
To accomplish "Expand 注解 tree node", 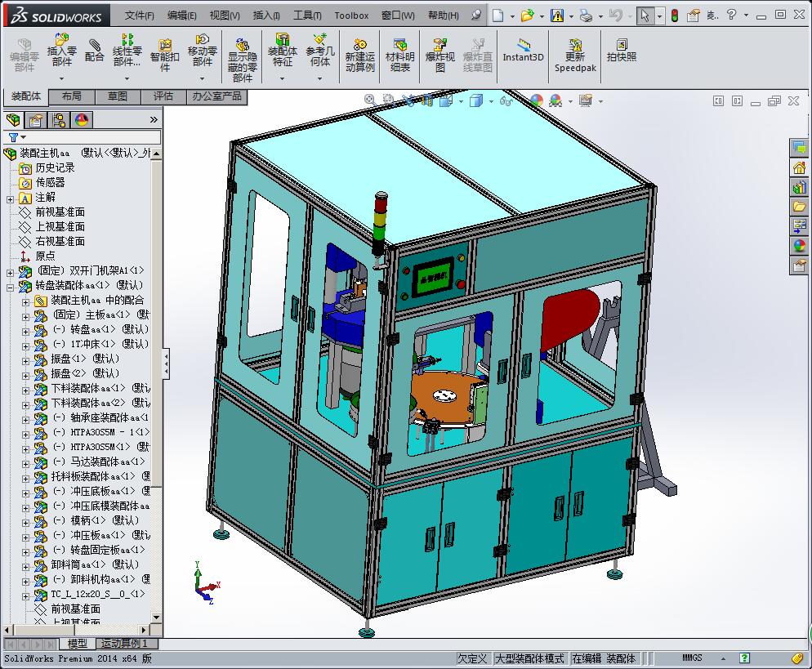I will point(11,198).
